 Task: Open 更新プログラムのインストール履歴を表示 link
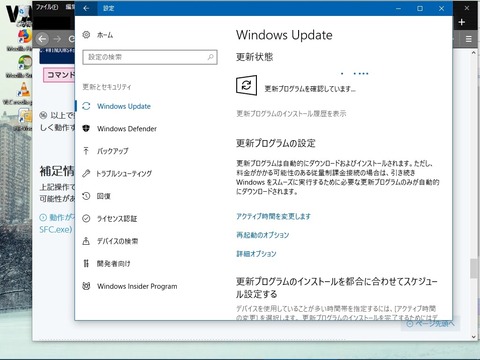pos(291,114)
